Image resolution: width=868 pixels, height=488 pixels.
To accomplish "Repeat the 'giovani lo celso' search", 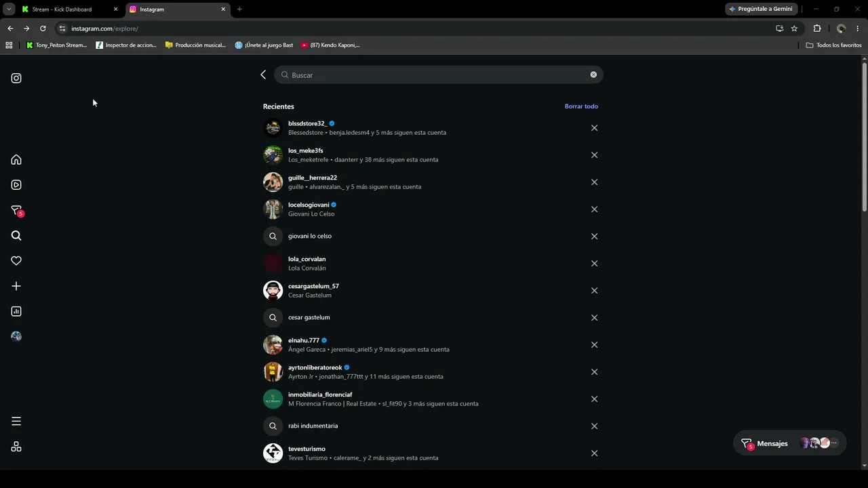I will (310, 236).
